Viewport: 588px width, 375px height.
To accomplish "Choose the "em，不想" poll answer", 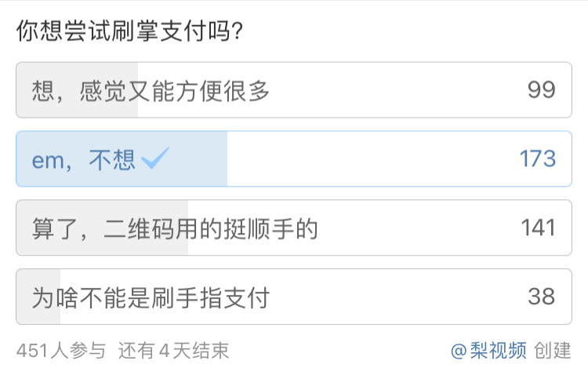I will click(x=84, y=160).
